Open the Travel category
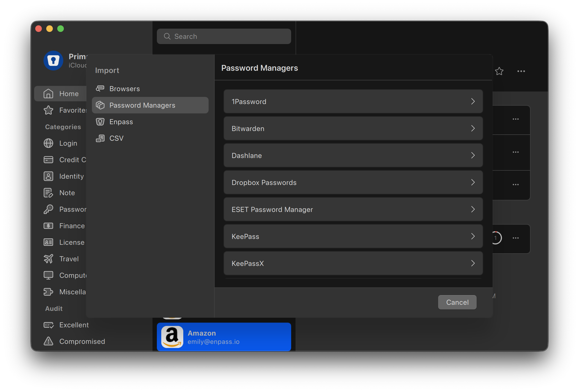 click(x=61, y=259)
